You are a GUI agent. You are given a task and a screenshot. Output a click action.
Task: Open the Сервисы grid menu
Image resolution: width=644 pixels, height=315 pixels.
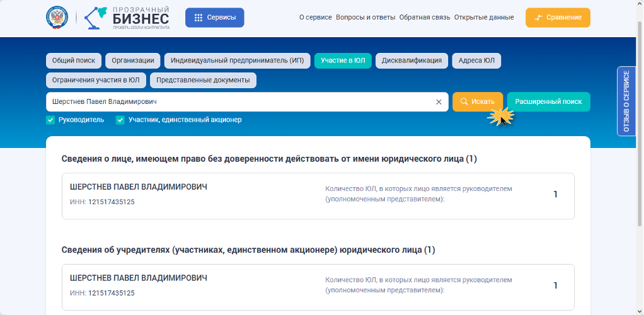(x=214, y=18)
